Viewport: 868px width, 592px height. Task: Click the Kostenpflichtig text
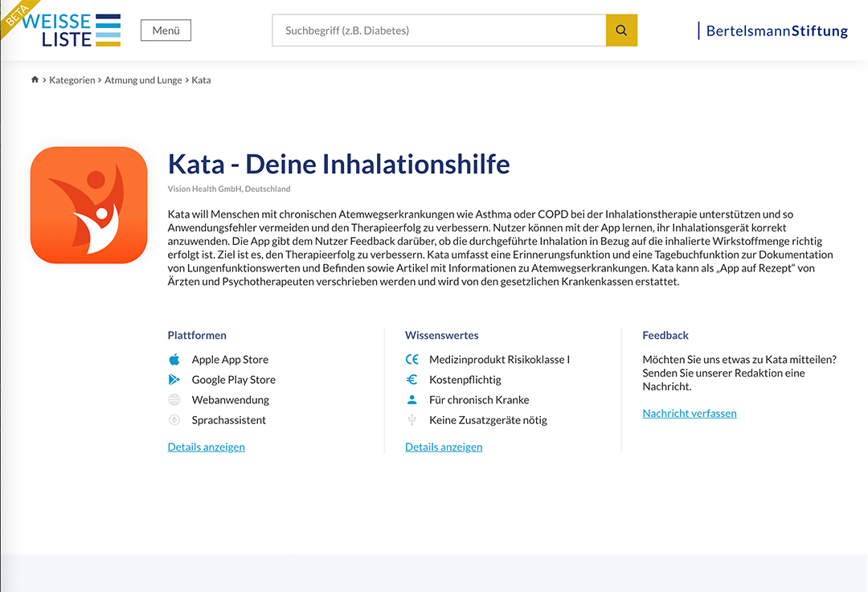click(465, 380)
